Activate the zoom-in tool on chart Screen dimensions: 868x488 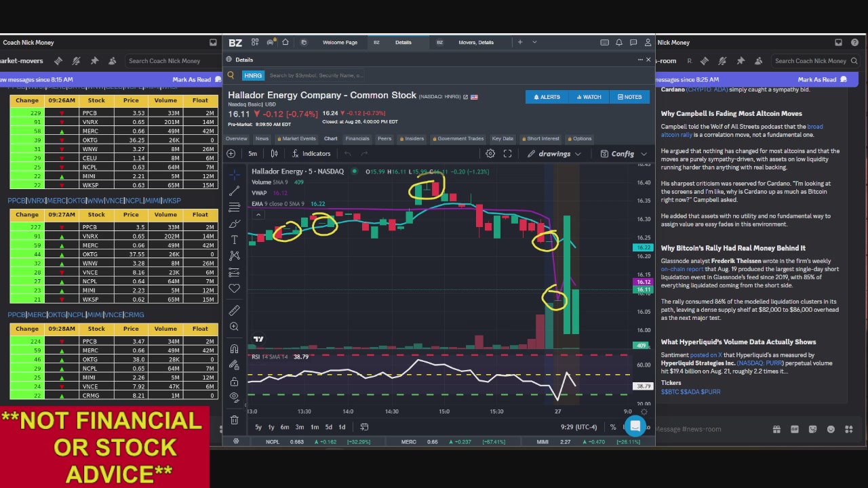pos(235,327)
